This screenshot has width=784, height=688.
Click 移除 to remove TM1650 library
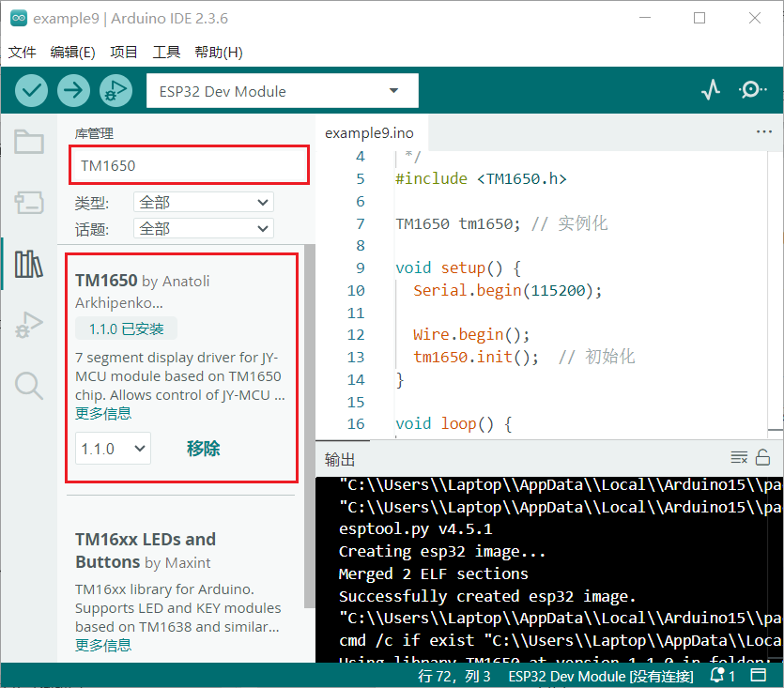coord(203,449)
